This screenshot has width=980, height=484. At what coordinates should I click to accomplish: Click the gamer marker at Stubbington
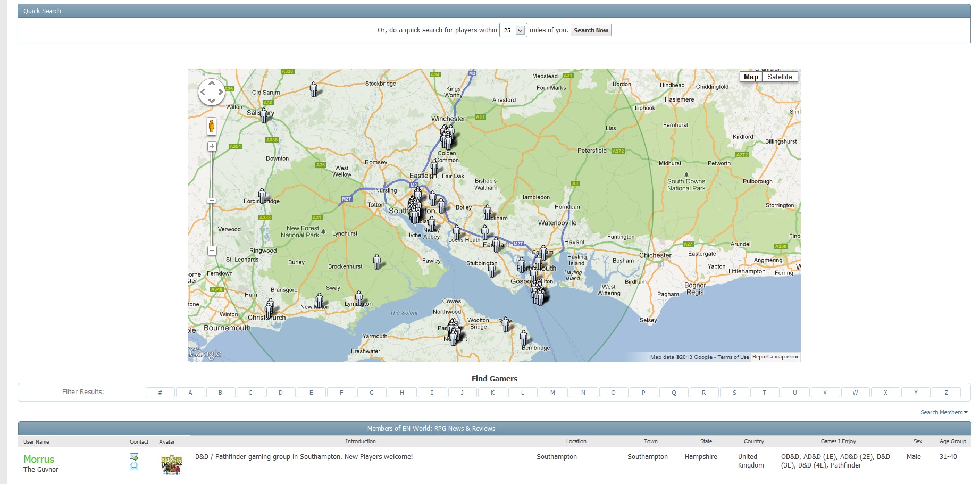coord(492,269)
